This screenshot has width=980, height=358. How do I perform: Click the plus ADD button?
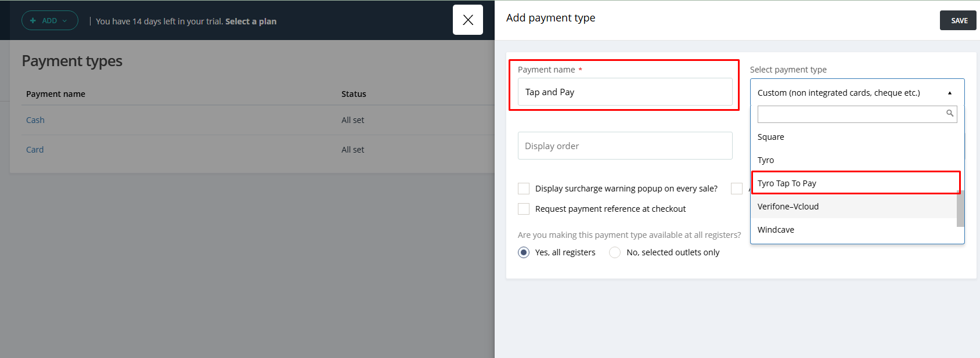point(50,21)
